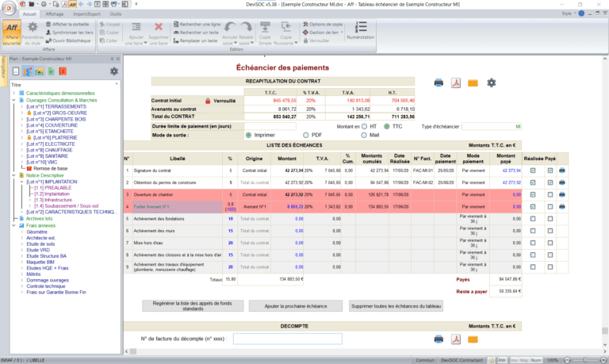The height and width of the screenshot is (364, 609).
Task: Click the first document icon in navigator toolbar
Action: point(16,71)
